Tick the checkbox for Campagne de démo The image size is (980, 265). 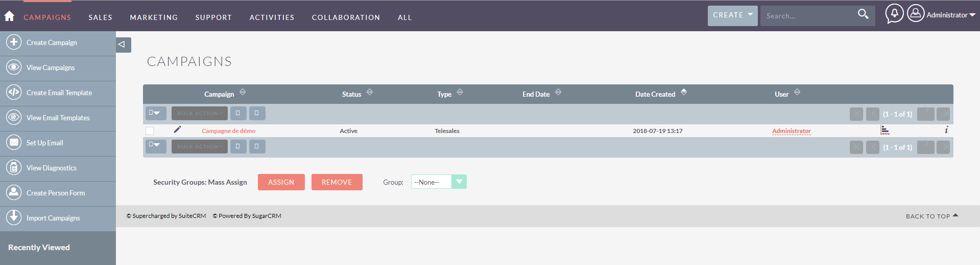pyautogui.click(x=150, y=131)
